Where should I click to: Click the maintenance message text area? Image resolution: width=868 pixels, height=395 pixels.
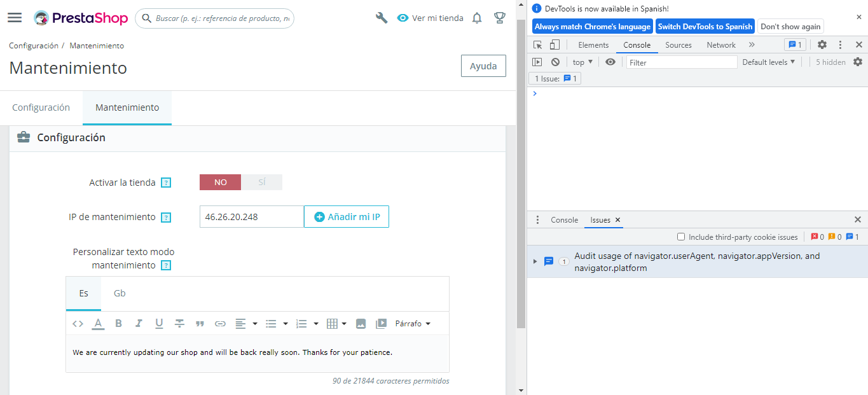(258, 354)
